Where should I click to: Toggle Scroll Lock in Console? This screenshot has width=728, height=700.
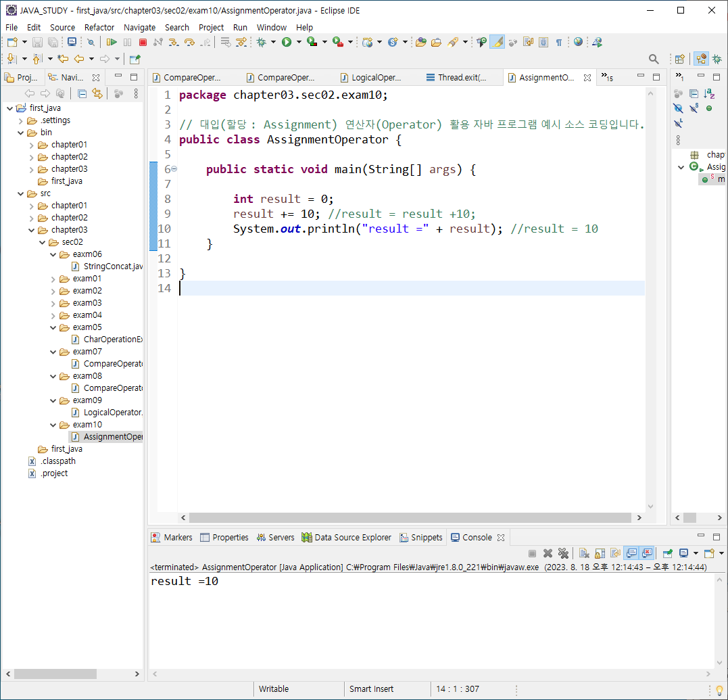600,553
